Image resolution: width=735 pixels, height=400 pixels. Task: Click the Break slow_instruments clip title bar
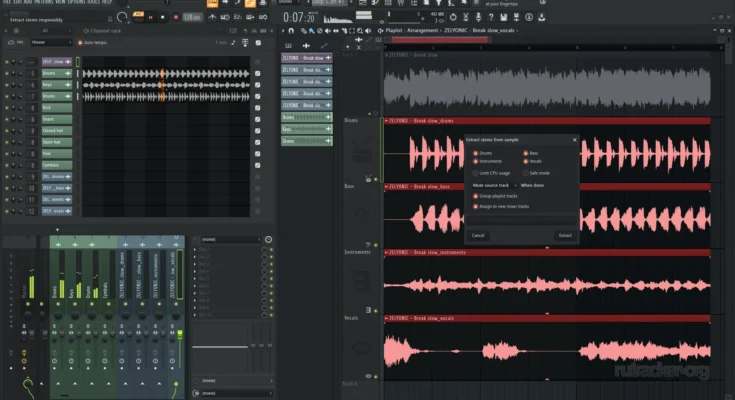547,252
